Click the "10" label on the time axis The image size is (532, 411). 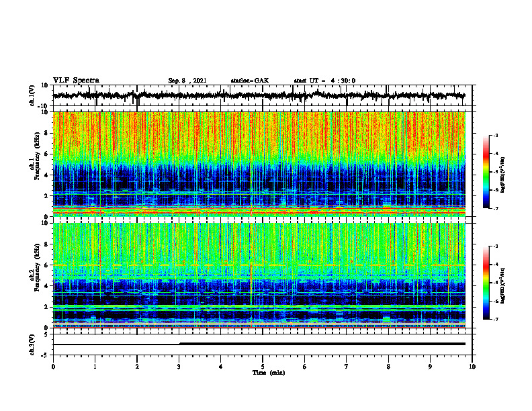point(472,367)
